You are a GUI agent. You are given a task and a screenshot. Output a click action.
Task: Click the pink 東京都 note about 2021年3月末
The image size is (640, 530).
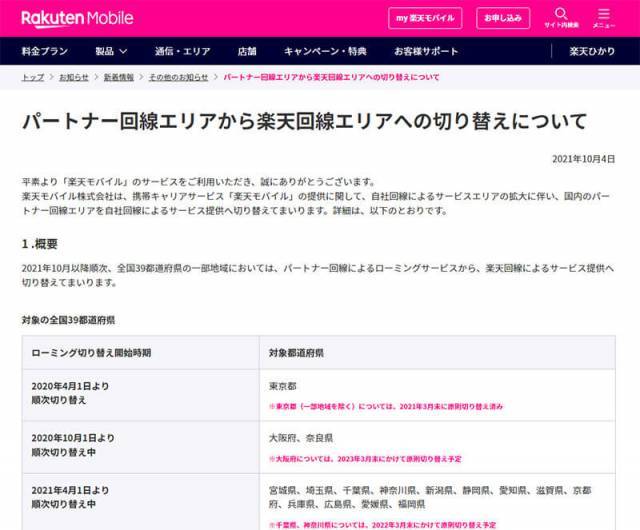(386, 406)
